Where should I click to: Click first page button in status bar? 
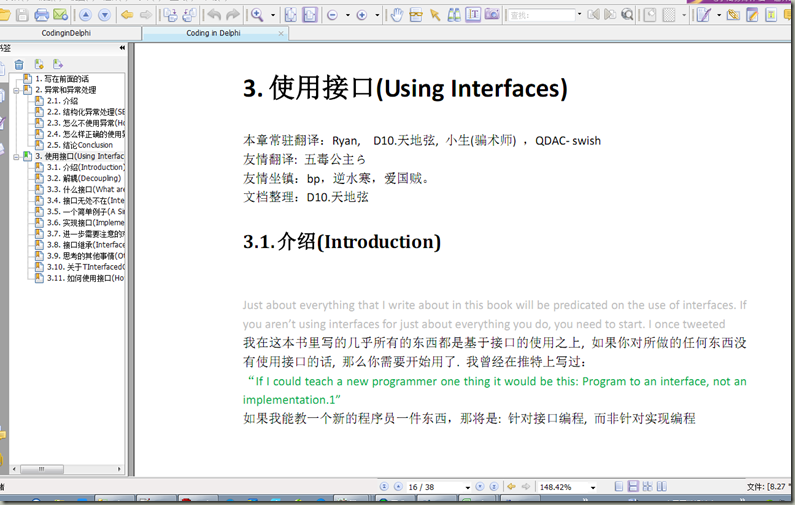pos(384,487)
